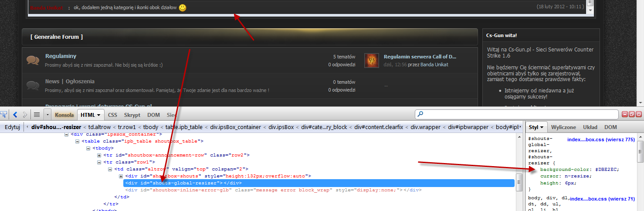644x211 pixels.
Task: Select tbody in the breadcrumb path
Action: coord(151,127)
